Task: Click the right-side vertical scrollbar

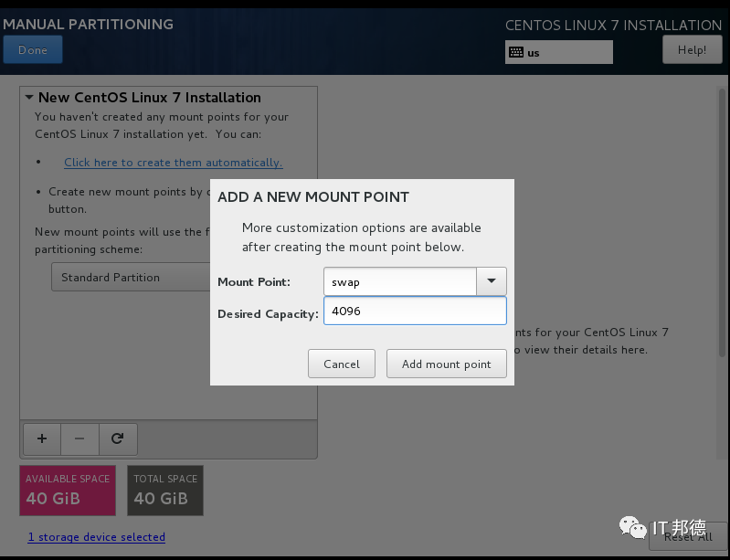Action: [722, 224]
